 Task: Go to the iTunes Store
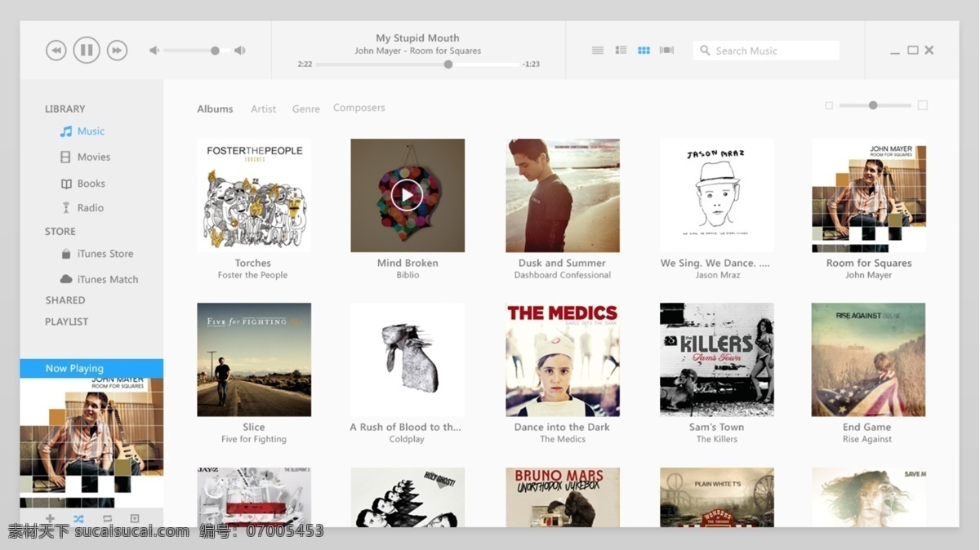[96, 254]
